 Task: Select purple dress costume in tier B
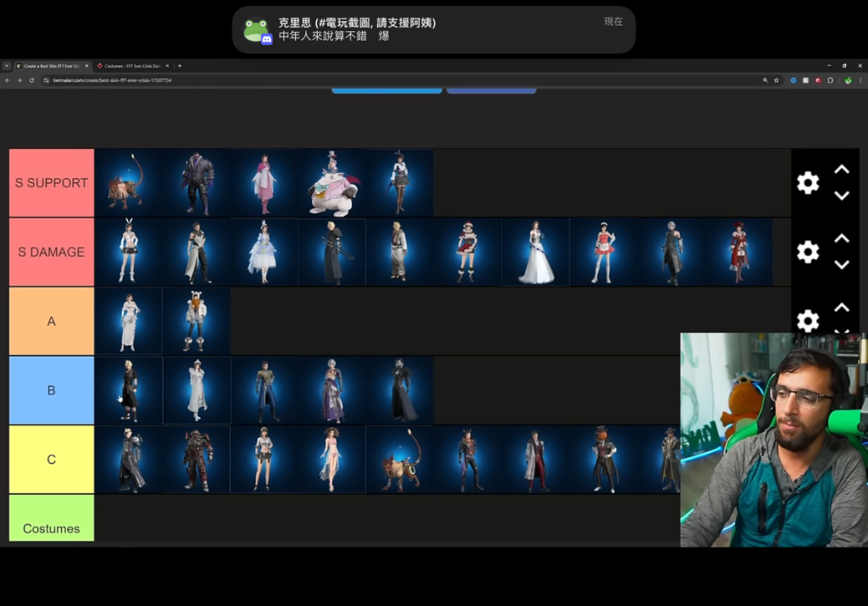click(332, 390)
